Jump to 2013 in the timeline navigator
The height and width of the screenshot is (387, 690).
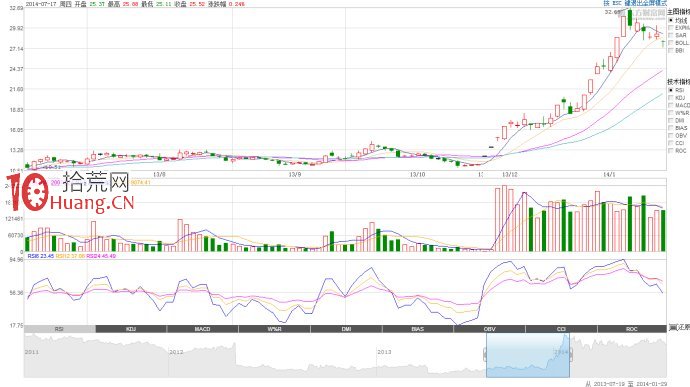click(x=385, y=352)
